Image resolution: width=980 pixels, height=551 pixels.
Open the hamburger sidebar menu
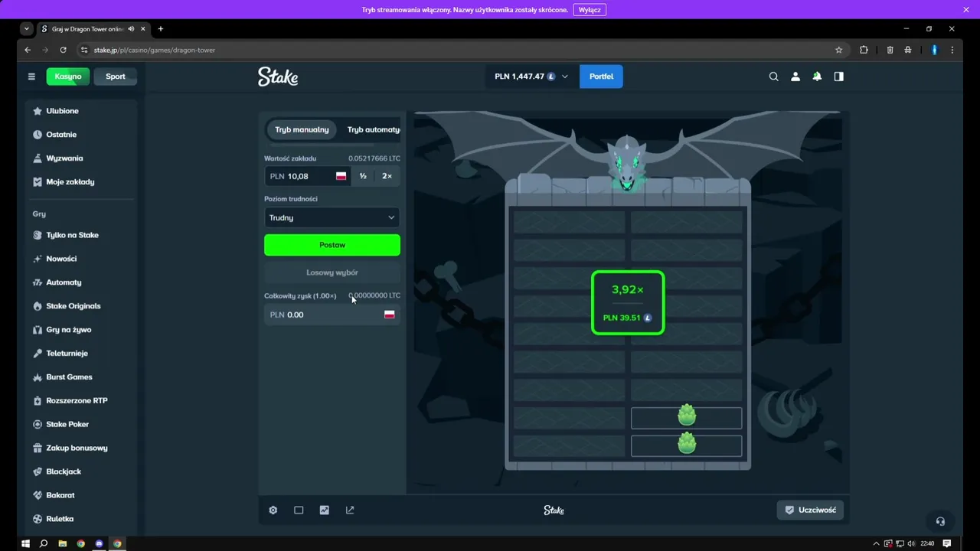coord(31,77)
